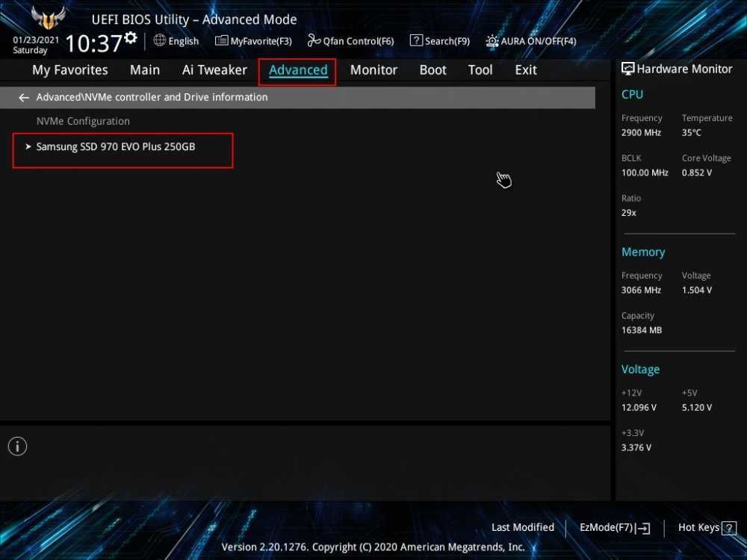This screenshot has height=560, width=747.
Task: Open the Boot tab
Action: pyautogui.click(x=433, y=70)
